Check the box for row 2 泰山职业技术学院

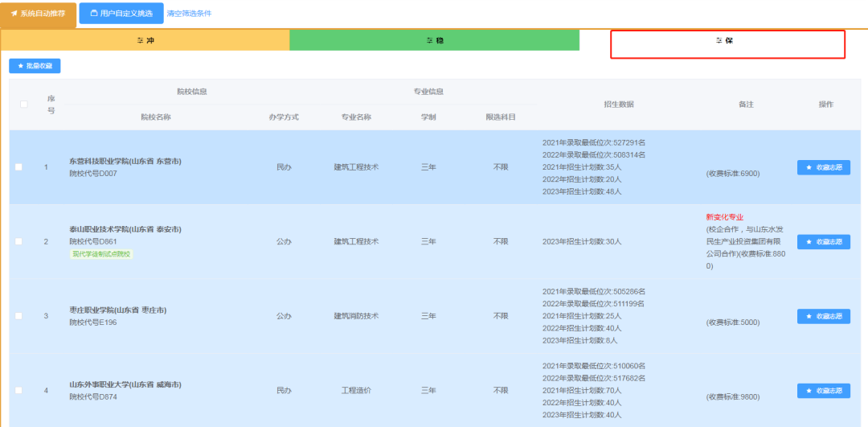[x=19, y=241]
